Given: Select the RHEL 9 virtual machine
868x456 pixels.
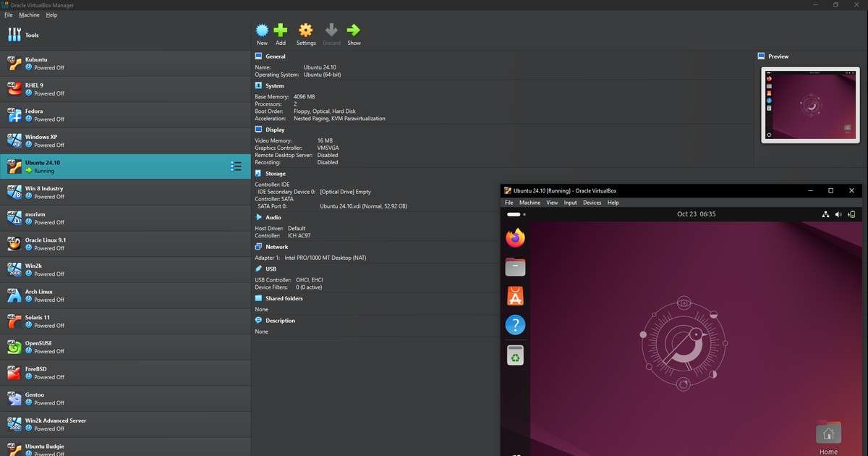Looking at the screenshot, I should pyautogui.click(x=125, y=89).
